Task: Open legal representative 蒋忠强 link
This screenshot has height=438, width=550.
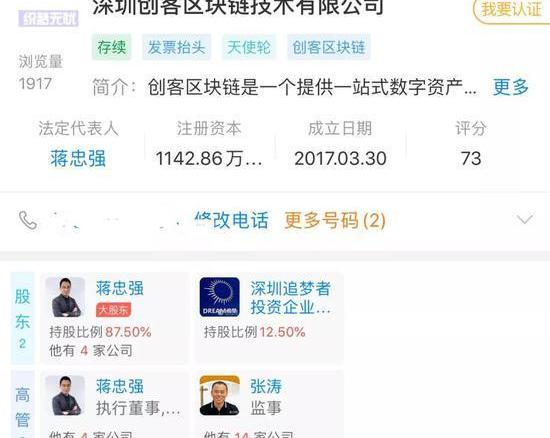Action: tap(78, 158)
